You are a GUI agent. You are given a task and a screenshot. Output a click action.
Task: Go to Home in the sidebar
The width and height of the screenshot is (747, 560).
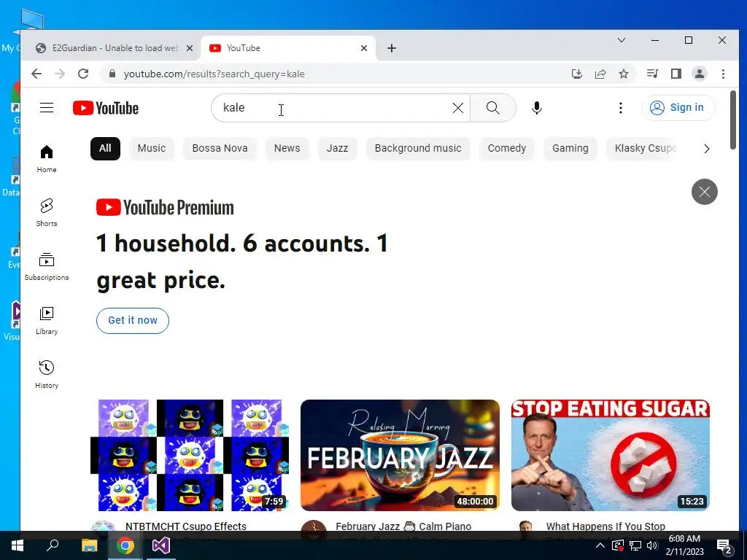47,158
